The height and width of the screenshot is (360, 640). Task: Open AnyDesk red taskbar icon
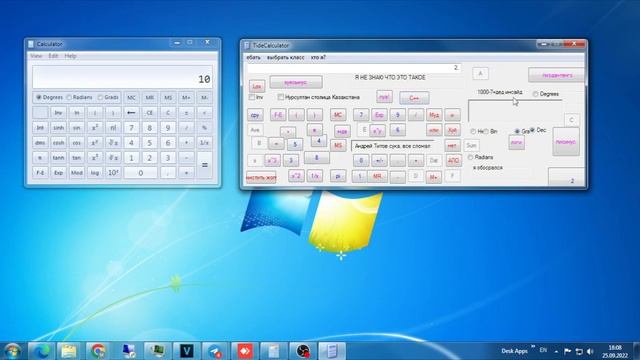click(244, 351)
